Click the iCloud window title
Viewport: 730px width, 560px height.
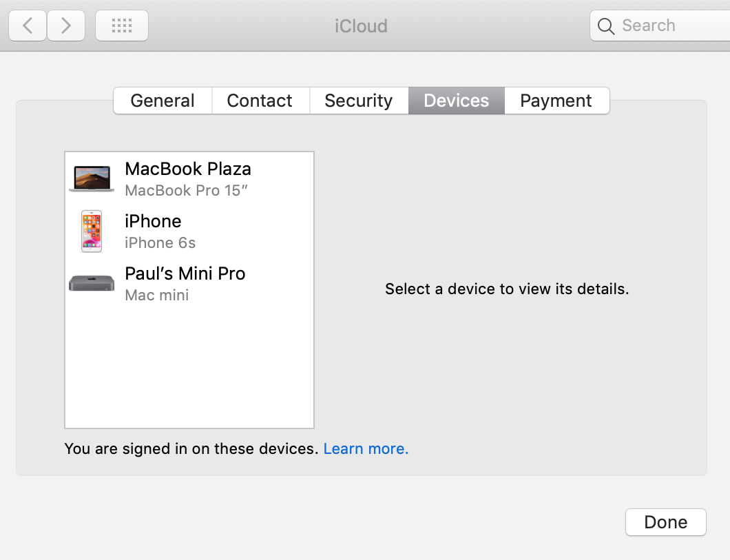click(x=362, y=26)
